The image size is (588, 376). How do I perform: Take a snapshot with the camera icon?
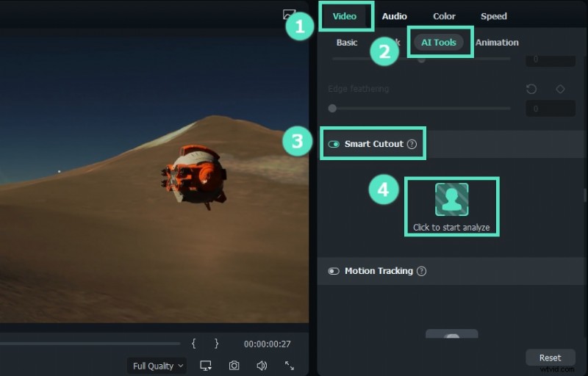click(x=234, y=366)
